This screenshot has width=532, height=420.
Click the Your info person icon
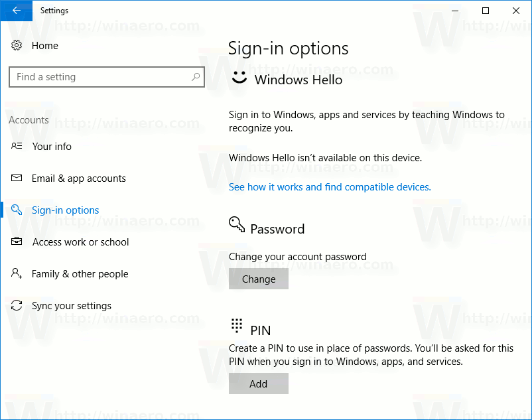(x=17, y=146)
